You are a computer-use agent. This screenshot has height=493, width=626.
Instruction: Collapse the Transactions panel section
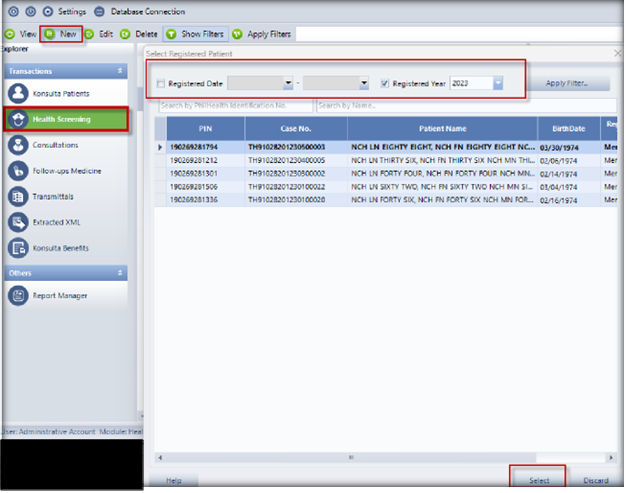(120, 71)
